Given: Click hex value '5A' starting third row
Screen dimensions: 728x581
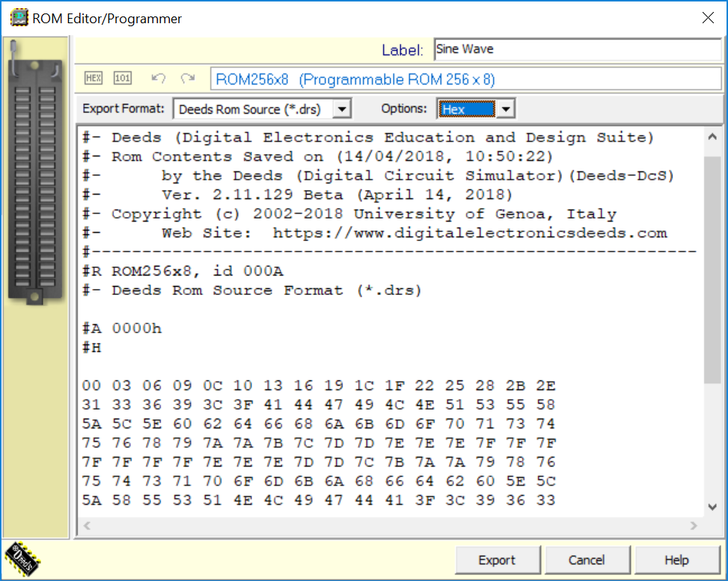Looking at the screenshot, I should pyautogui.click(x=92, y=424).
